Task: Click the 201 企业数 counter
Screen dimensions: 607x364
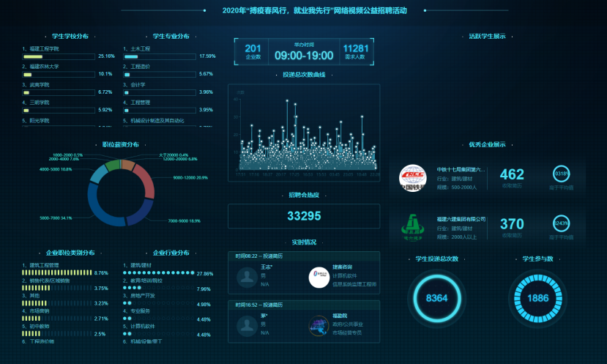Action: click(x=253, y=51)
